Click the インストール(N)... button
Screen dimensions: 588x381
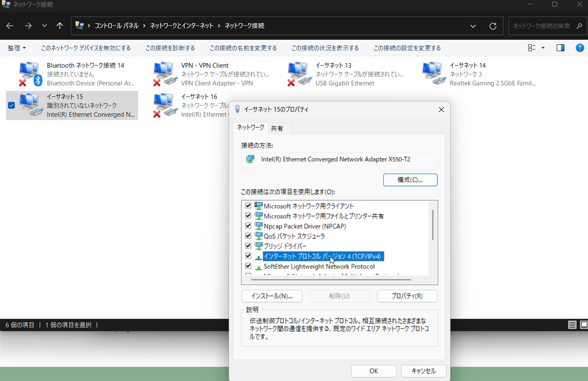(272, 296)
